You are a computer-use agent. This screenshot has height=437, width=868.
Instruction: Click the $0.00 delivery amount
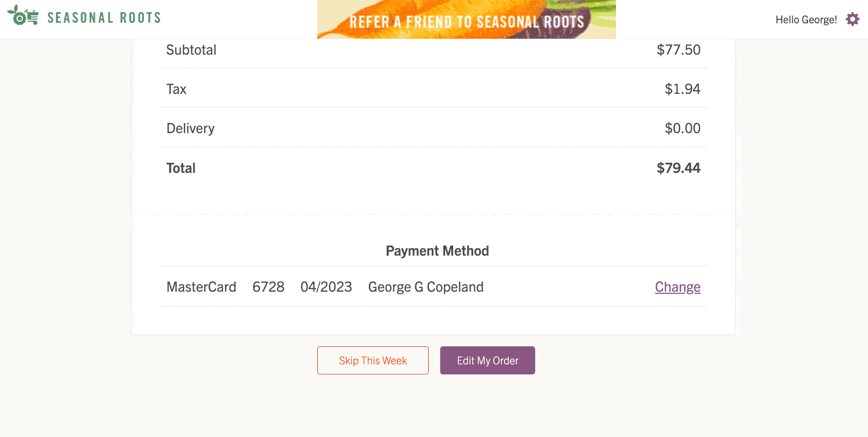682,128
